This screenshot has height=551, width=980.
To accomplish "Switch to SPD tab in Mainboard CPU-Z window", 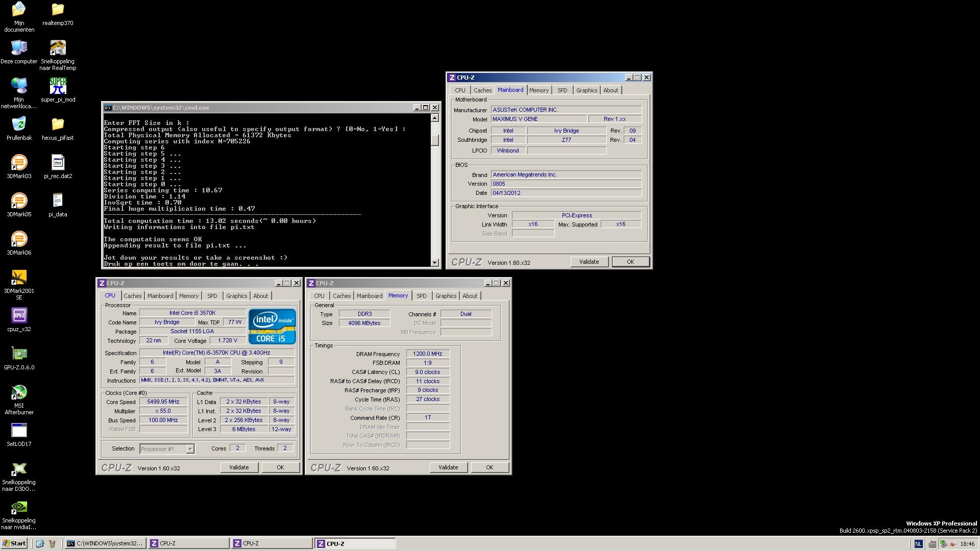I will tap(562, 90).
